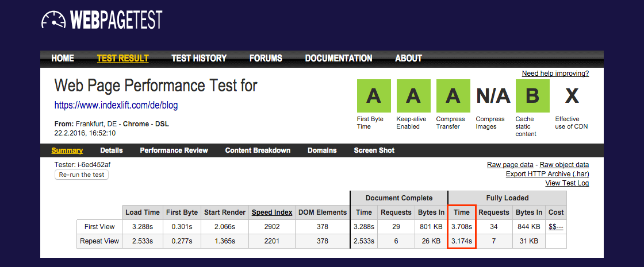Click the DOM Elements column header
Viewport: 644px width, 267px height.
click(323, 212)
